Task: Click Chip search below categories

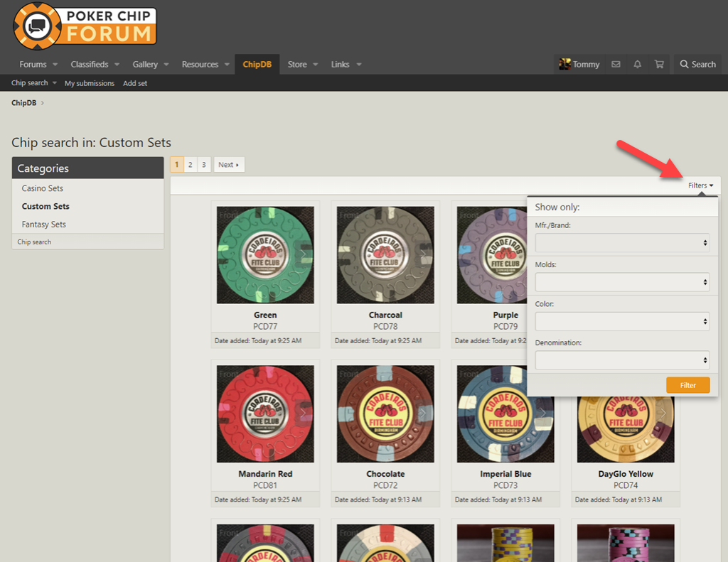Action: coord(34,242)
